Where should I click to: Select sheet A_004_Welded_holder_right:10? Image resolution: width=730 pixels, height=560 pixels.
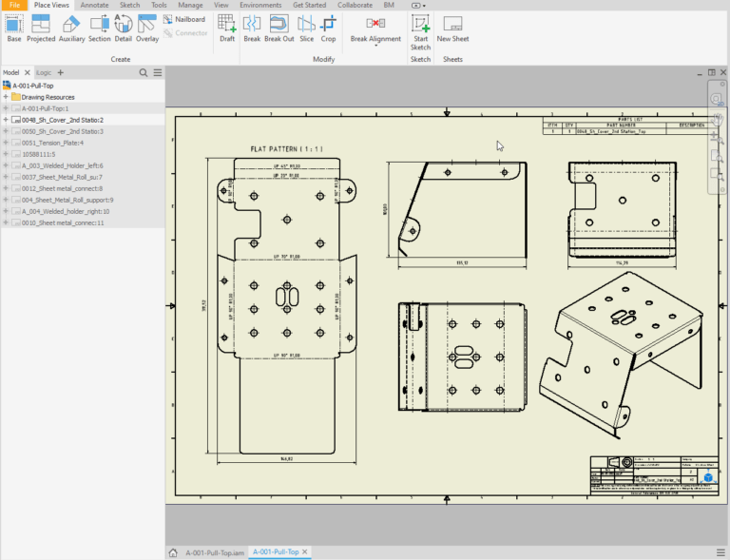pos(66,211)
